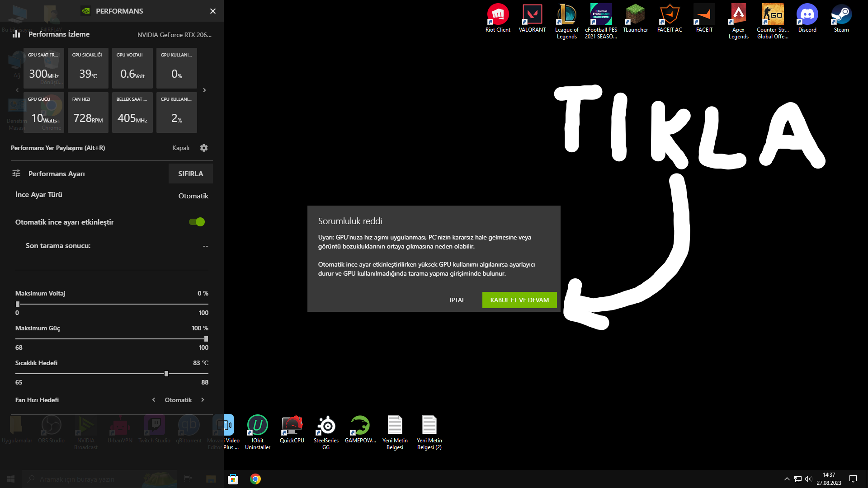The width and height of the screenshot is (868, 488).
Task: Adjust the Sıcaklık Hedefi slider handle
Action: (x=166, y=374)
